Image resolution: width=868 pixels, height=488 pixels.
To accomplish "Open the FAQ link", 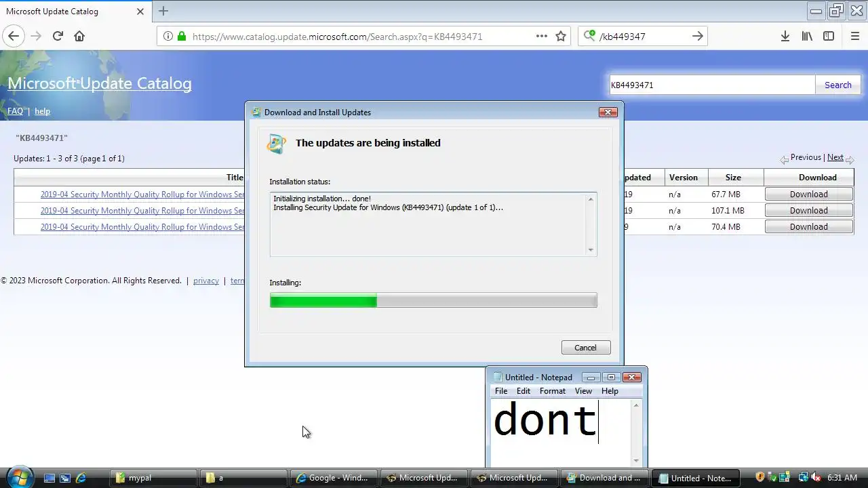I will tap(15, 111).
